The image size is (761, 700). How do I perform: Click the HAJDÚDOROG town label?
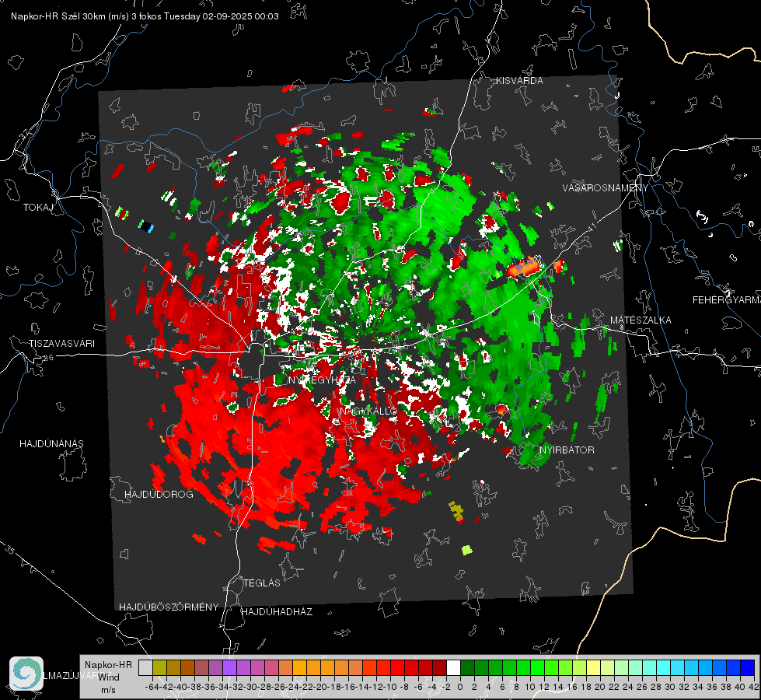[159, 494]
